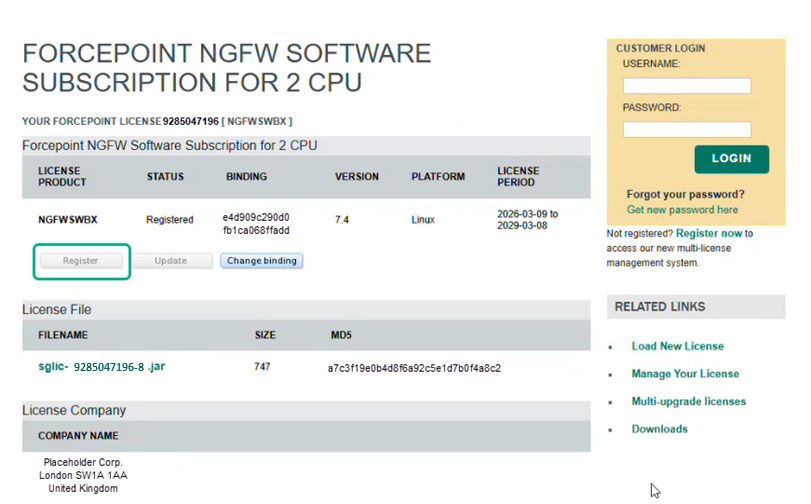Click the version value 7.4

coord(342,219)
